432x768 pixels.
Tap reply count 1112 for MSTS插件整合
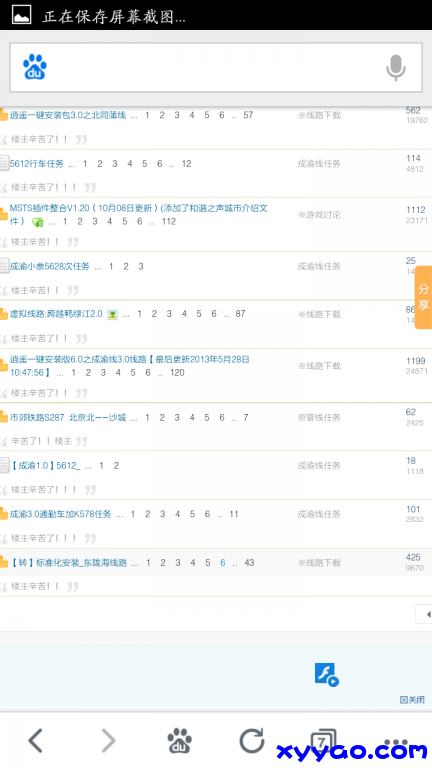(415, 210)
